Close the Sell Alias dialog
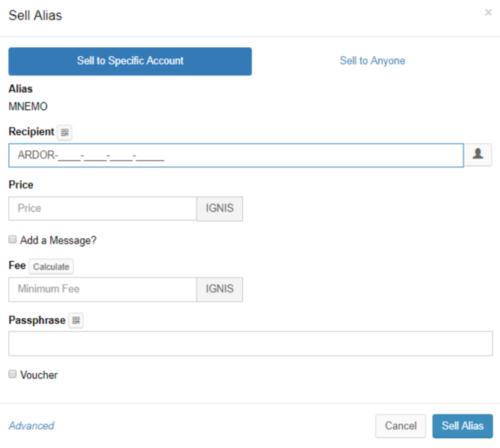 488,13
